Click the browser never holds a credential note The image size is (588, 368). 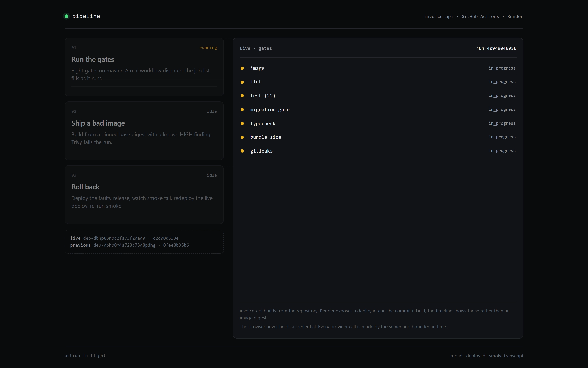(x=343, y=327)
